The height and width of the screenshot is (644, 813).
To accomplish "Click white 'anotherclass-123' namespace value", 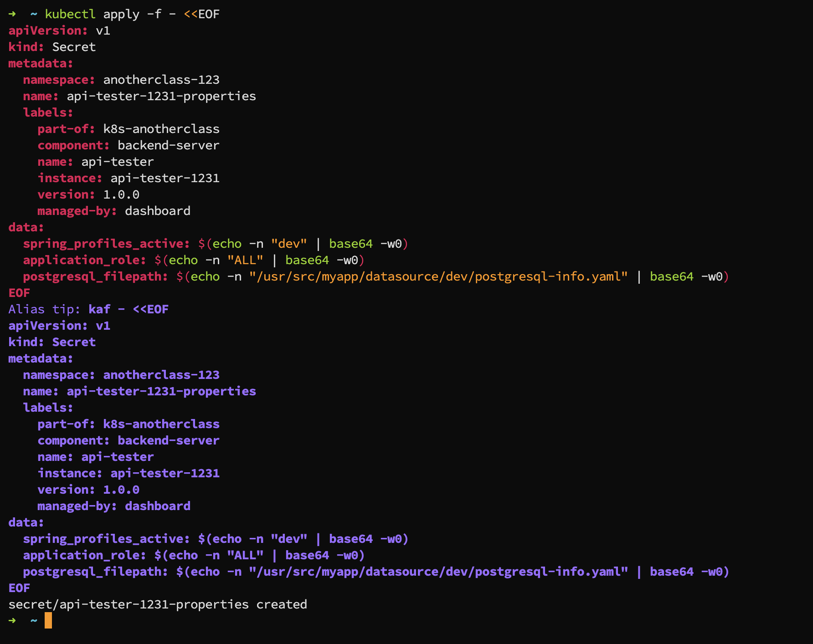I will [161, 80].
